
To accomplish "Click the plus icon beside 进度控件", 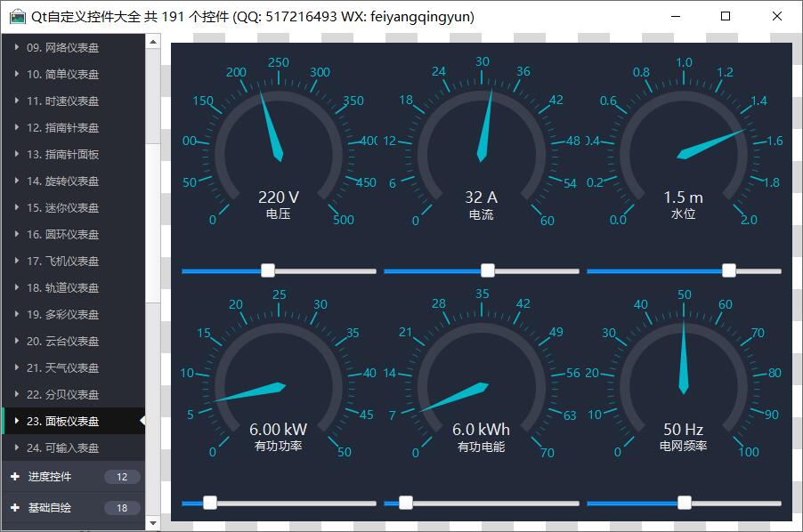I will (15, 477).
